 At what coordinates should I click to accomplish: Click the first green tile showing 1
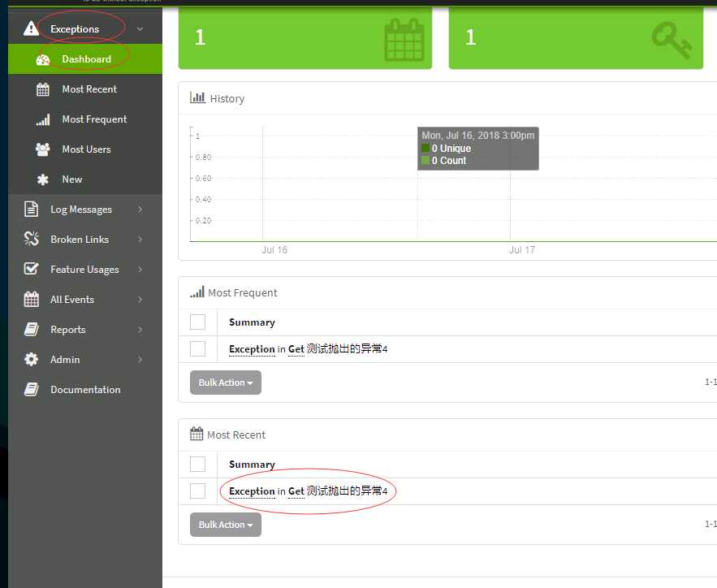[305, 38]
